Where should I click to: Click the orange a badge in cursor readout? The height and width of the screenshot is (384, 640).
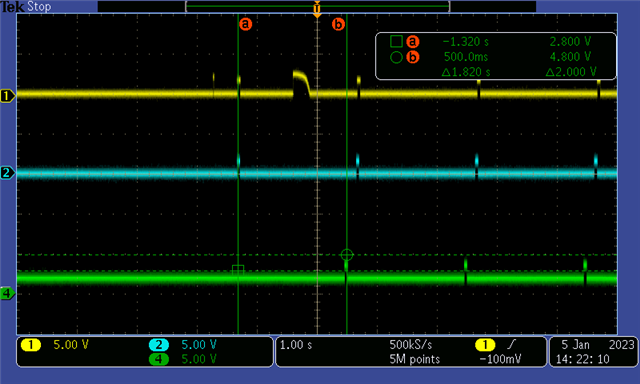(x=413, y=42)
